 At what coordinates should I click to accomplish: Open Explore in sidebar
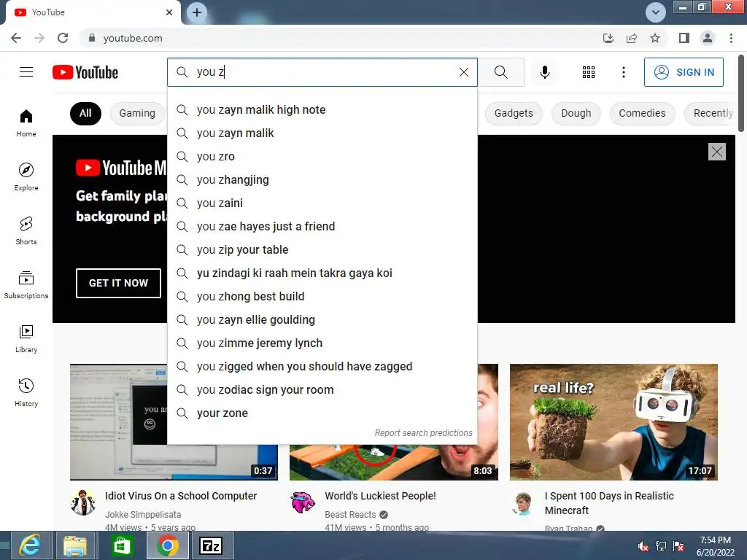(26, 177)
